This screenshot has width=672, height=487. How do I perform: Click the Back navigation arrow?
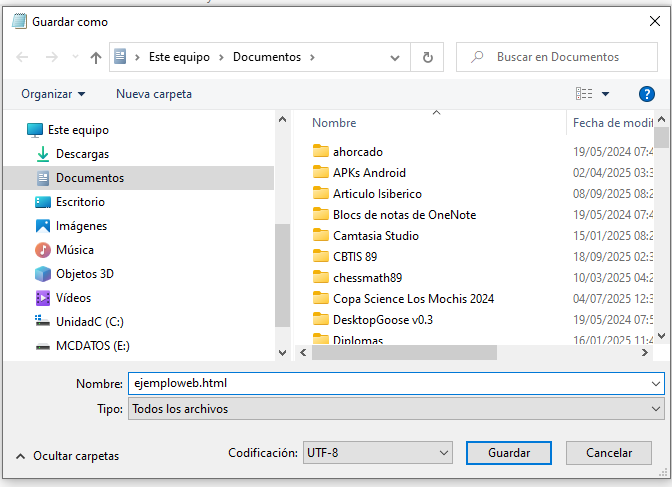pos(23,58)
